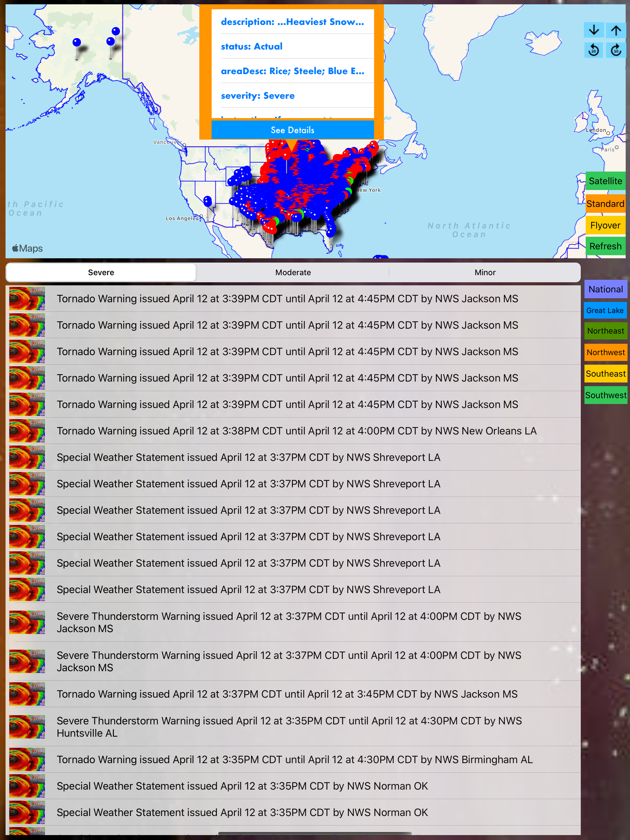Switch map to Standard view

[605, 204]
